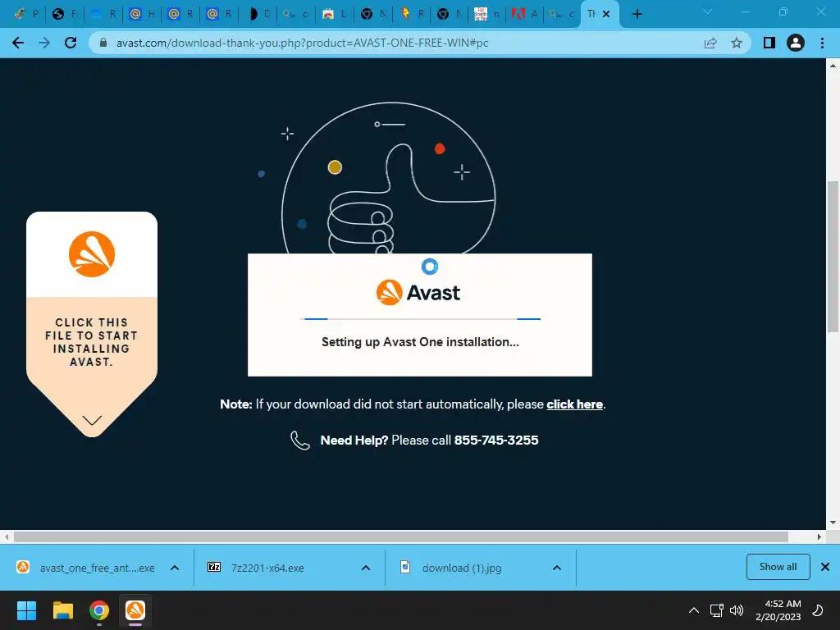Switch to the half-moon icon tab labeled D
Image resolution: width=840 pixels, height=630 pixels.
[258, 14]
